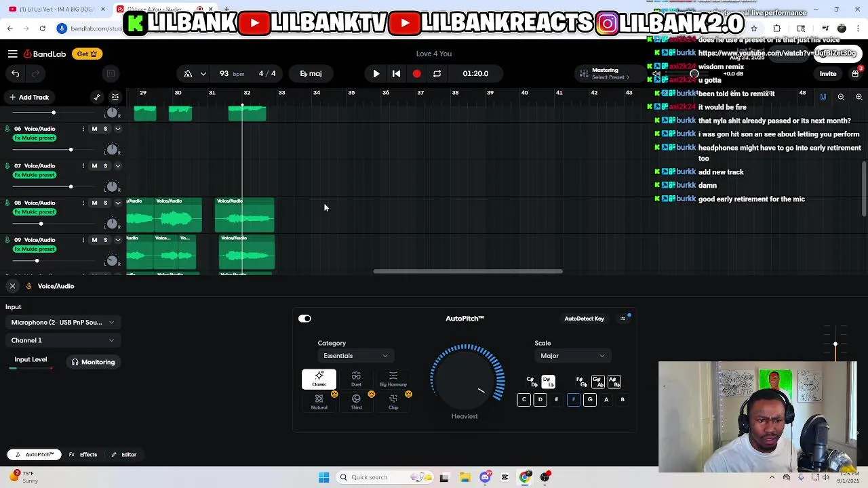The image size is (868, 488).
Task: Click the horizontal timeline scrollbar
Action: click(468, 272)
